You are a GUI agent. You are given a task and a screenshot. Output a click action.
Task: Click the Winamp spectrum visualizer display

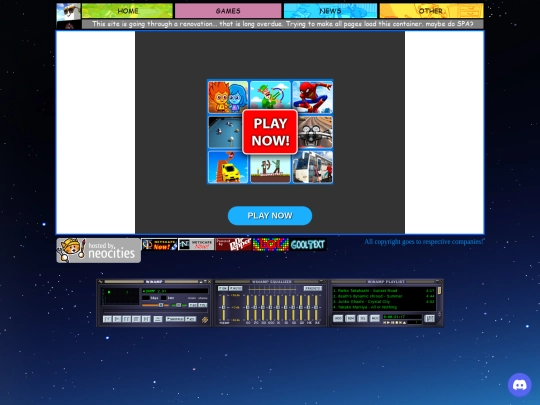(120, 297)
